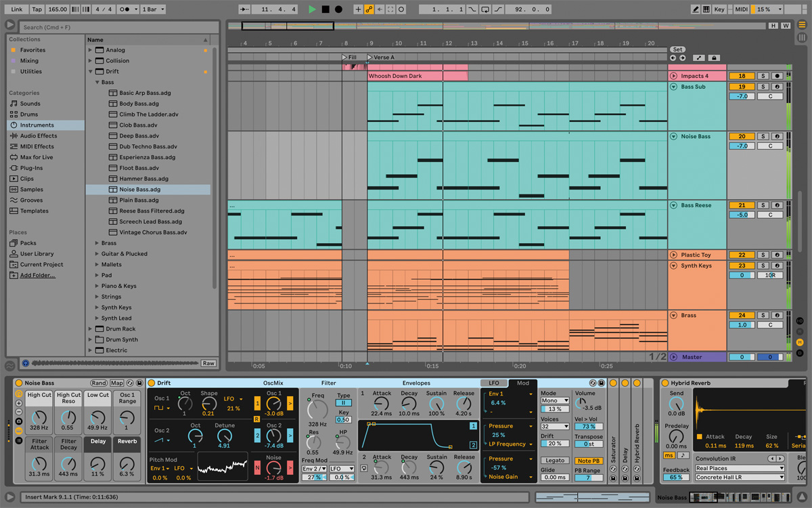The height and width of the screenshot is (508, 812).
Task: Expand the Collision folder
Action: pyautogui.click(x=90, y=61)
